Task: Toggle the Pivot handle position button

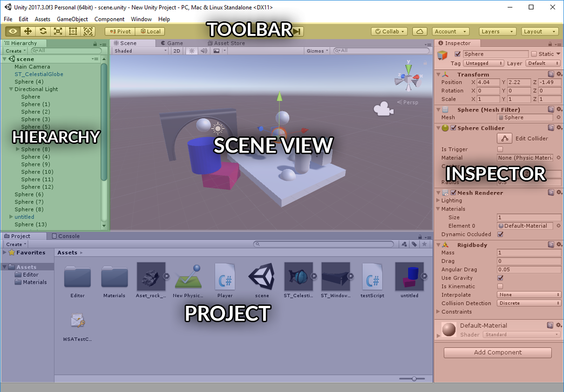Action: click(x=120, y=31)
